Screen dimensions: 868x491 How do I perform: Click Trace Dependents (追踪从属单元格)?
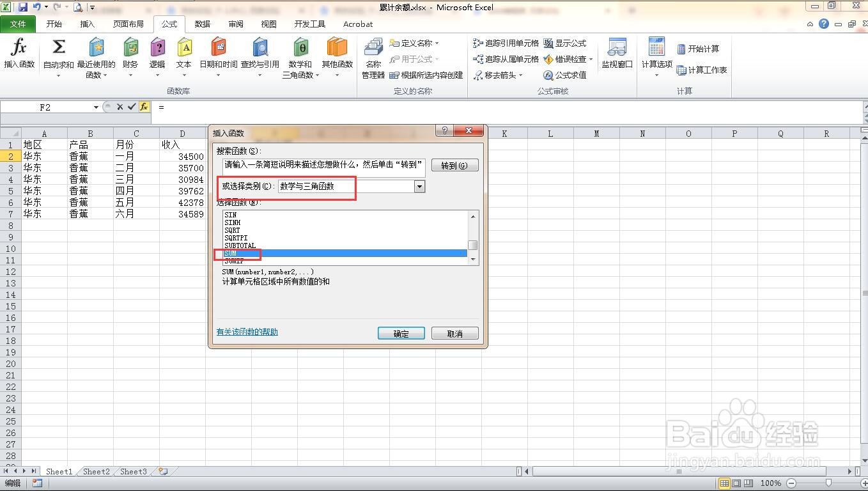click(506, 59)
